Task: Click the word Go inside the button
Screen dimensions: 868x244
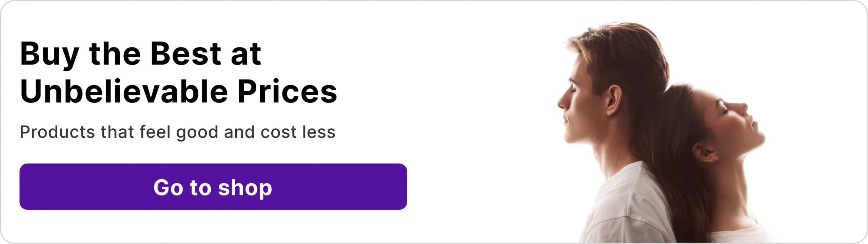Action: pos(168,187)
